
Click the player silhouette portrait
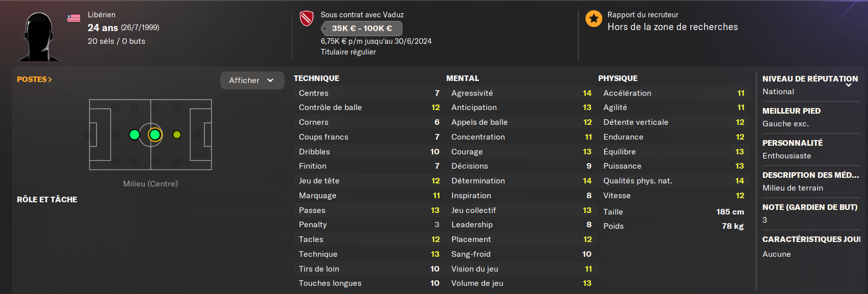coord(39,37)
